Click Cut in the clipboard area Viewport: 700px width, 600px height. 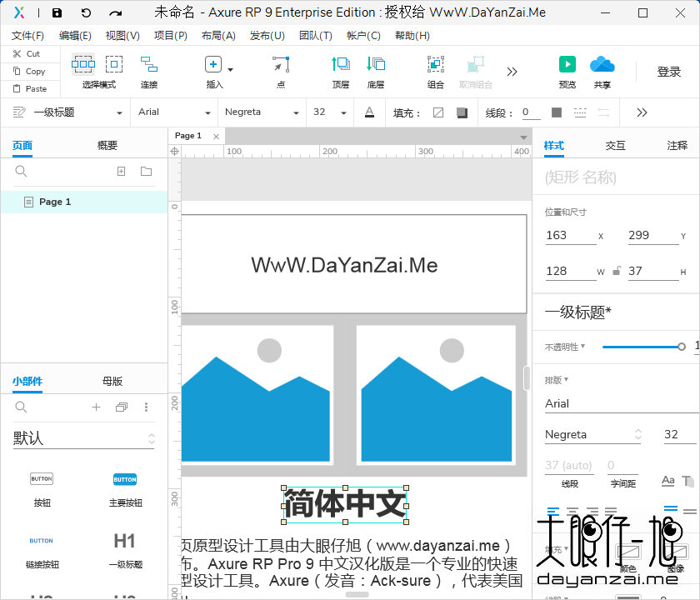pos(27,53)
